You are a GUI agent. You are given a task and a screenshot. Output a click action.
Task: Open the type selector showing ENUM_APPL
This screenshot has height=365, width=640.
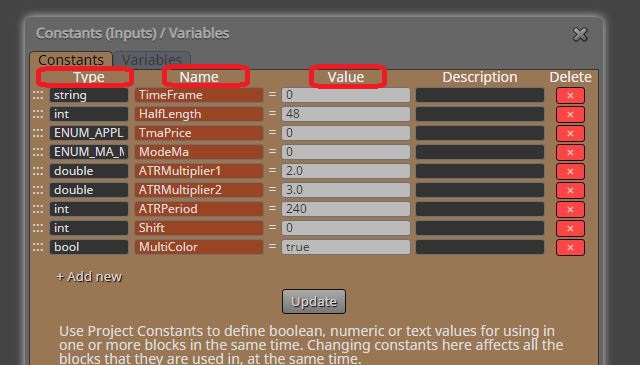89,133
